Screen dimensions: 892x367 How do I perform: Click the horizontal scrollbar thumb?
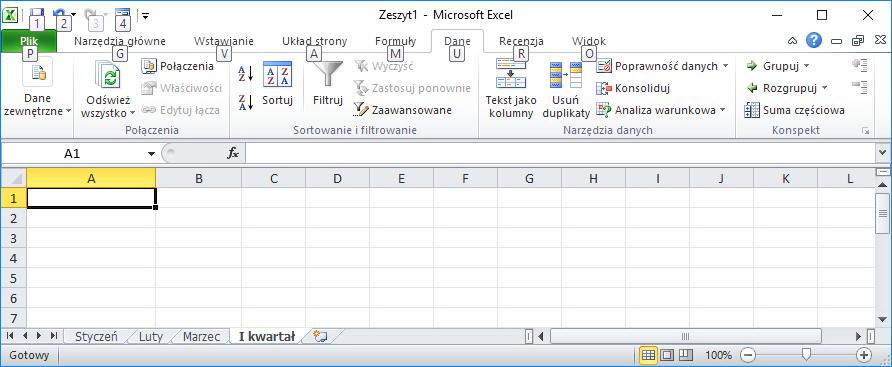coord(685,336)
